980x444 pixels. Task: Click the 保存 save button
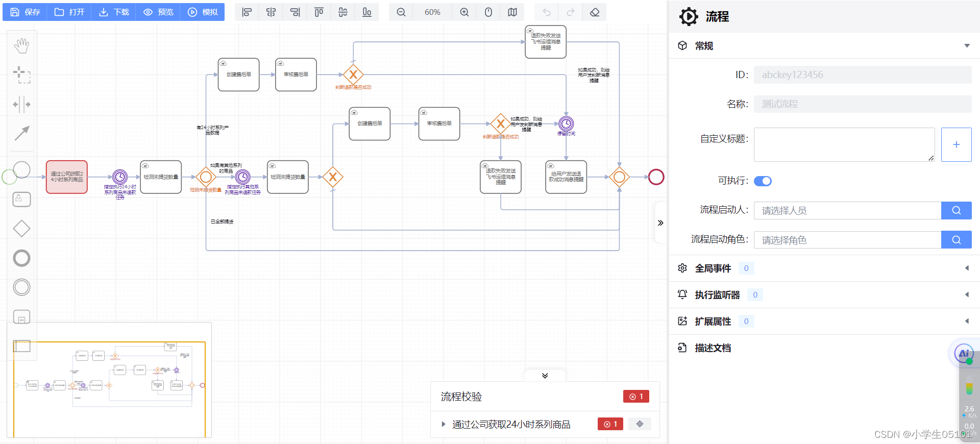click(x=25, y=12)
